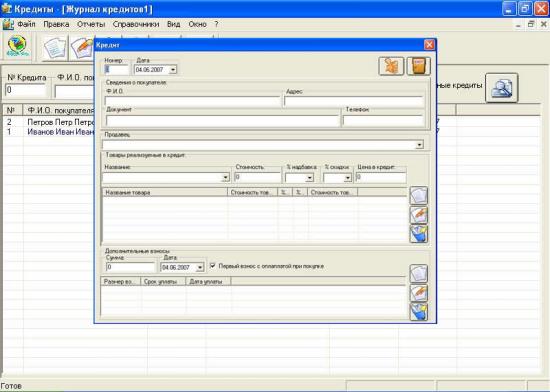Screen dimensions: 550x392
Task: Open the Правка menu
Action: [x=56, y=24]
